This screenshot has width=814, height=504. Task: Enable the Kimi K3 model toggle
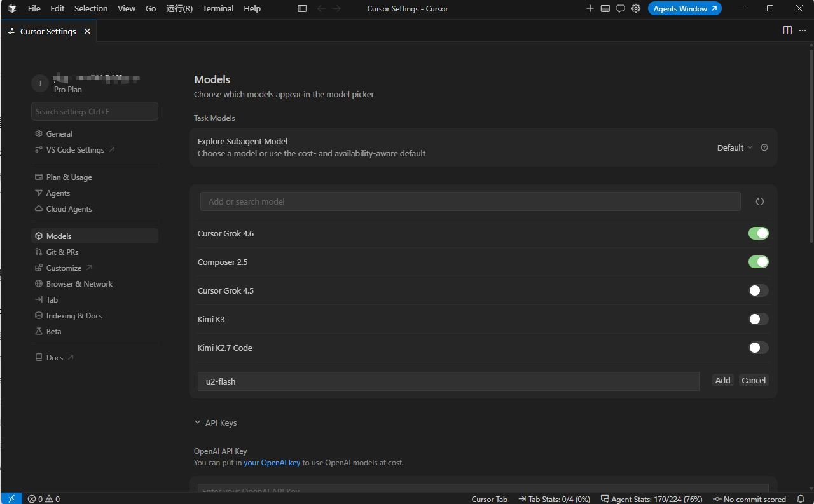[759, 319]
